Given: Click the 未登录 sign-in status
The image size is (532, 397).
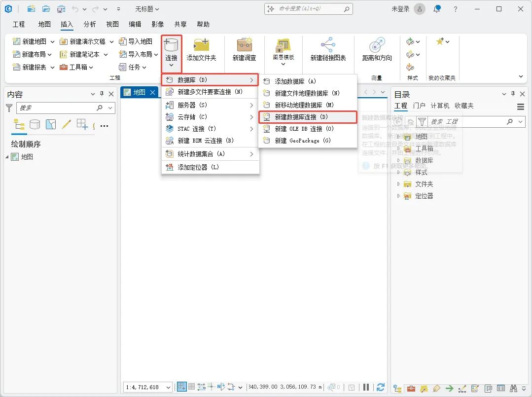Looking at the screenshot, I should [x=401, y=9].
